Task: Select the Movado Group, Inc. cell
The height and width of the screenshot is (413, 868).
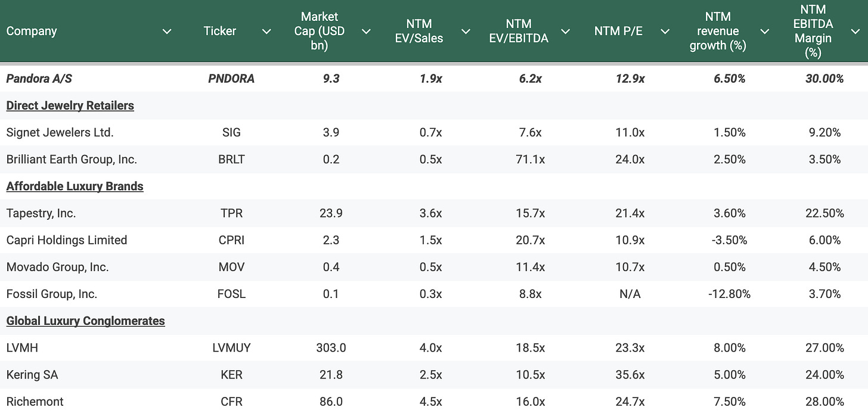Action: coord(57,267)
